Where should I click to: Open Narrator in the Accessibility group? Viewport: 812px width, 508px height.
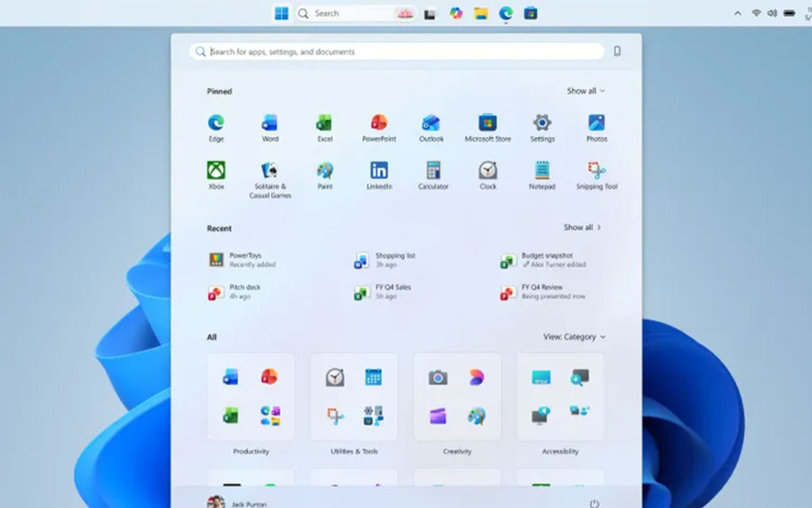(x=541, y=415)
